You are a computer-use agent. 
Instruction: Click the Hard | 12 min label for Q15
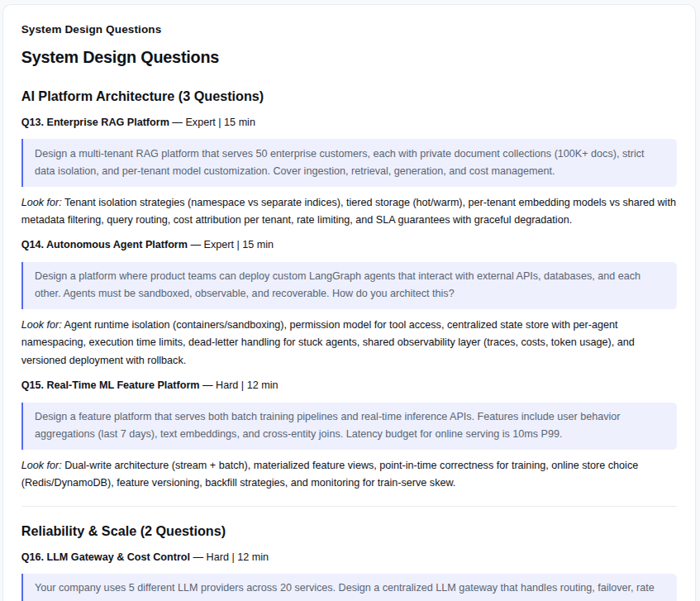tap(246, 385)
